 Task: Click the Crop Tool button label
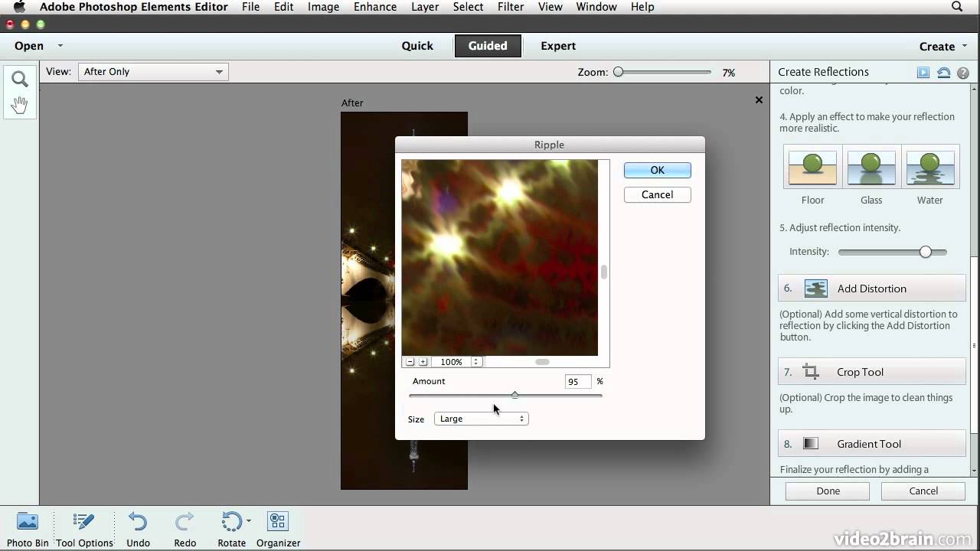[860, 372]
